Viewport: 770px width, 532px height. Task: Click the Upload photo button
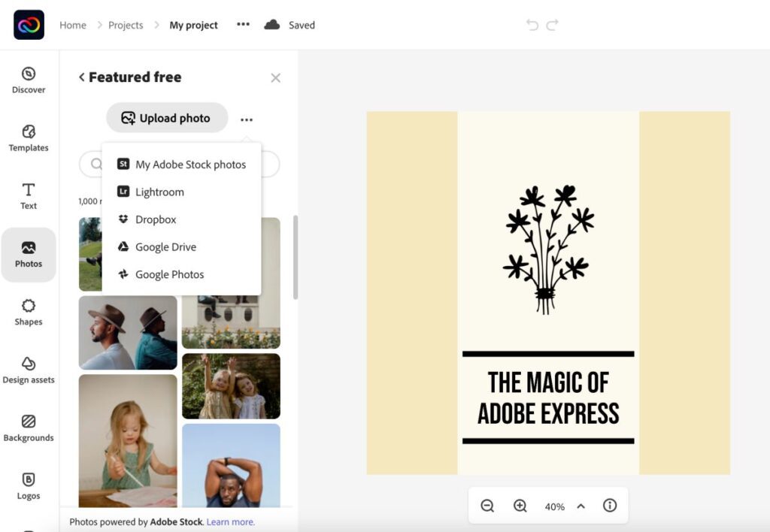tap(166, 118)
